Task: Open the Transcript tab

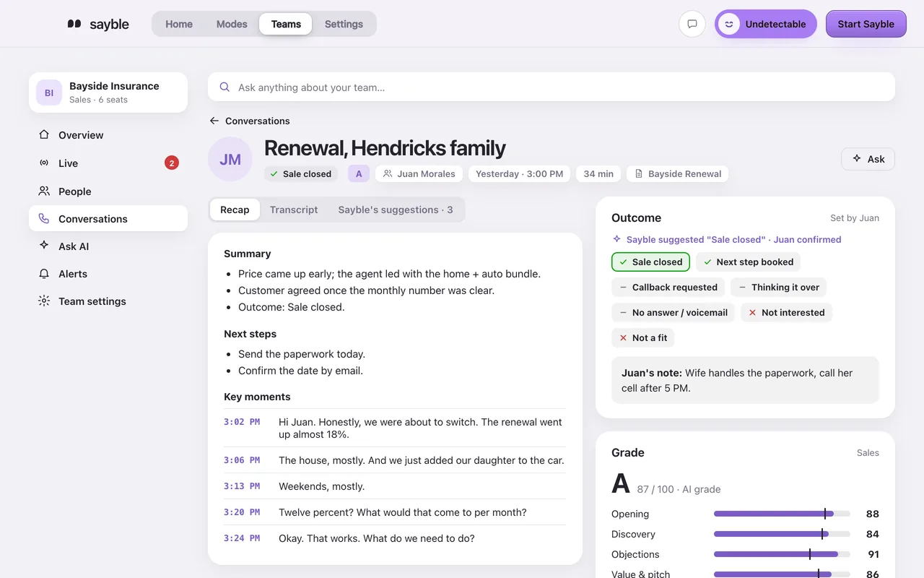Action: tap(294, 210)
